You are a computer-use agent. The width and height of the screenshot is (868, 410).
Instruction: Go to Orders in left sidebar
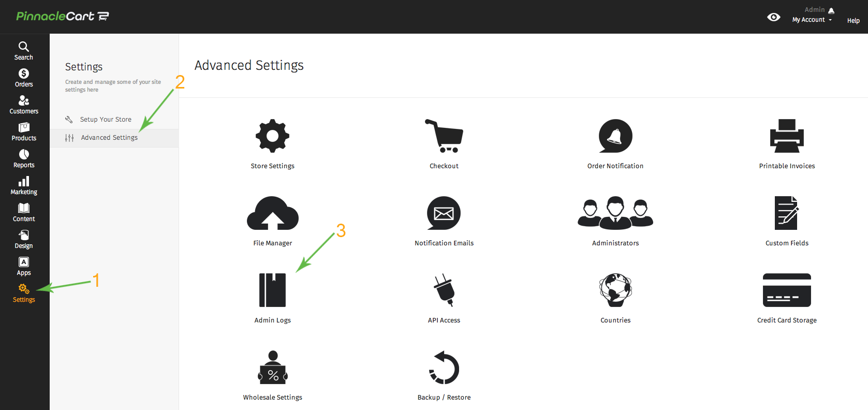coord(24,78)
